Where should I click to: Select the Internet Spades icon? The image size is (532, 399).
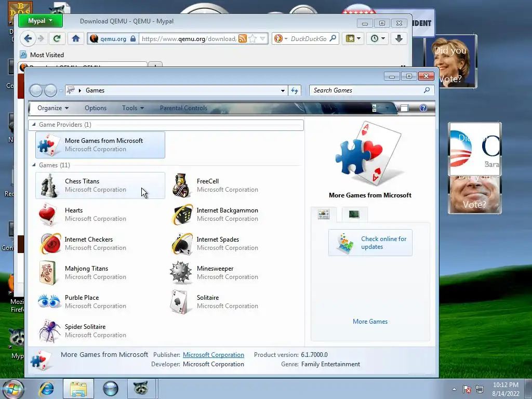[x=181, y=244]
